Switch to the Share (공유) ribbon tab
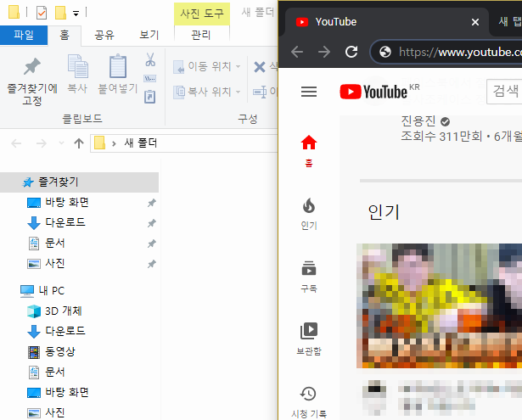The height and width of the screenshot is (420, 522). click(104, 35)
